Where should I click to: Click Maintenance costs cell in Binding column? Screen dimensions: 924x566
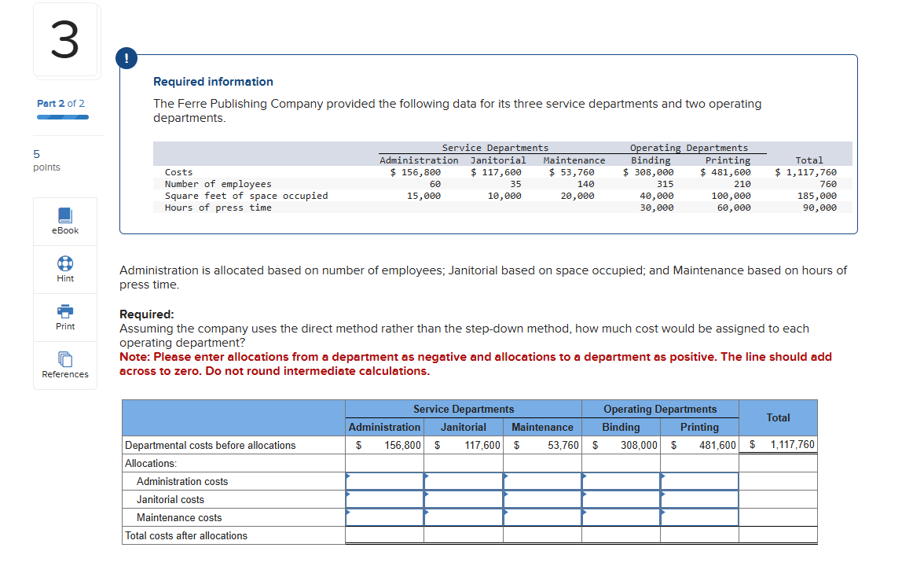(621, 517)
